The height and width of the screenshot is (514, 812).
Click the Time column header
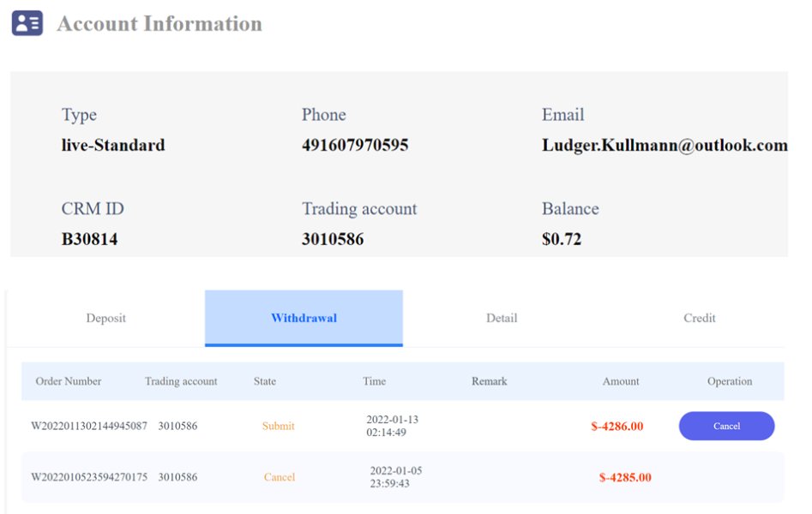[375, 381]
